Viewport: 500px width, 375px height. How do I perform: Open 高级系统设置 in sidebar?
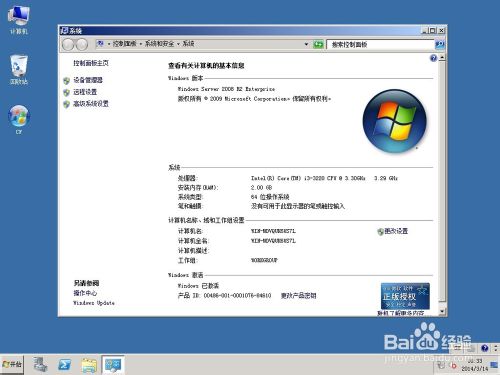[91, 104]
